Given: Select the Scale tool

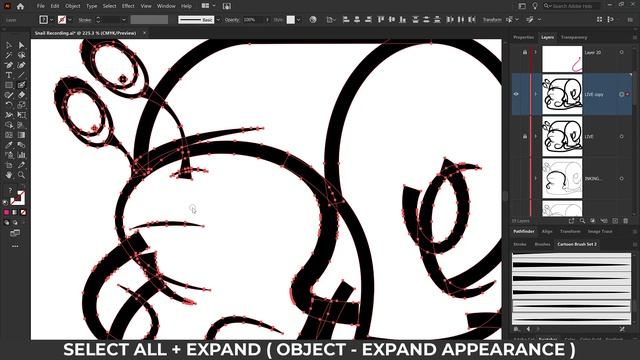Looking at the screenshot, I should (21, 105).
